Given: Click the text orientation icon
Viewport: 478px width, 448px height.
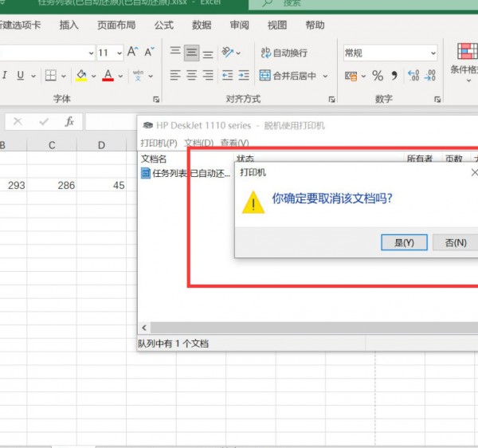Looking at the screenshot, I should pyautogui.click(x=227, y=52).
